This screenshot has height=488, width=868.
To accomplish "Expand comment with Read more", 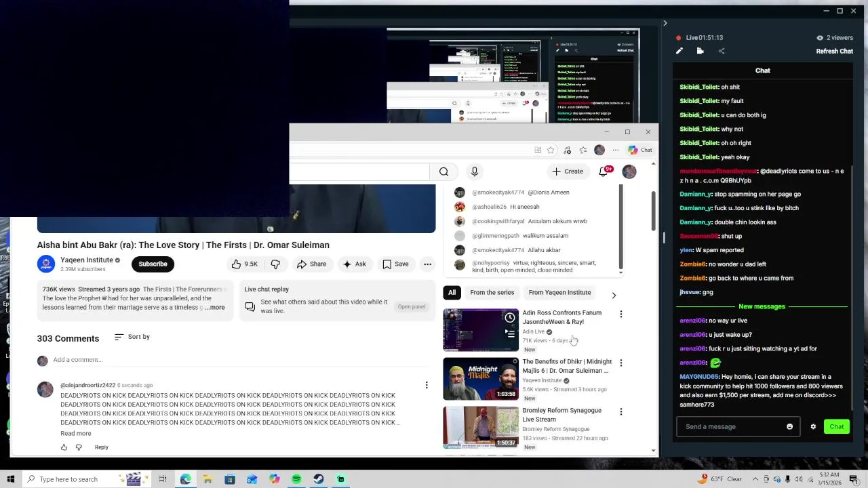I will tap(76, 434).
